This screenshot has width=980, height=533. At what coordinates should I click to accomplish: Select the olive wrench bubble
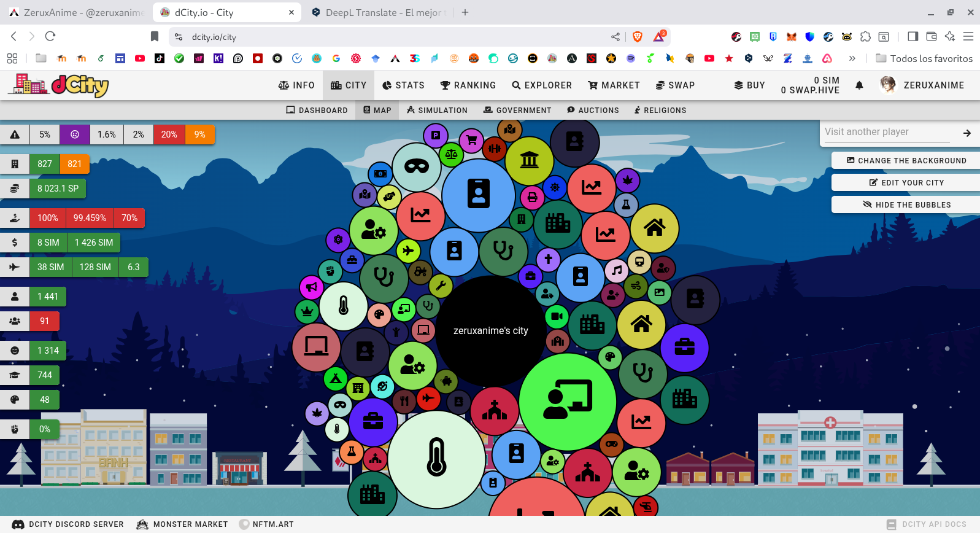pyautogui.click(x=441, y=285)
